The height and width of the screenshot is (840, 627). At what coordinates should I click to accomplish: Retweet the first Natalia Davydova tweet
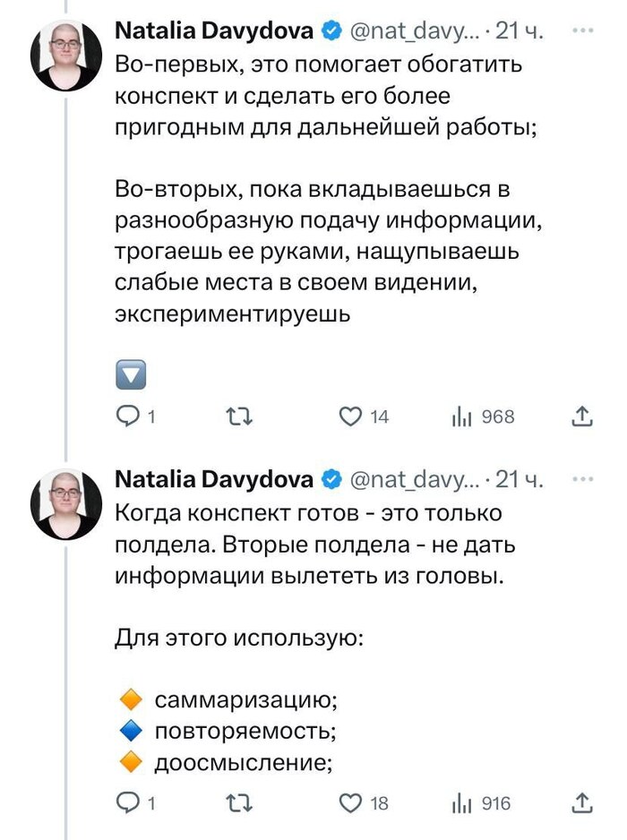239,416
